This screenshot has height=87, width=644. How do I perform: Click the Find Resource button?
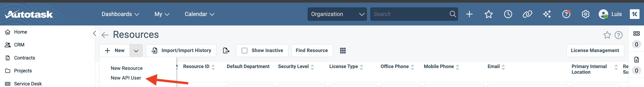[312, 50]
